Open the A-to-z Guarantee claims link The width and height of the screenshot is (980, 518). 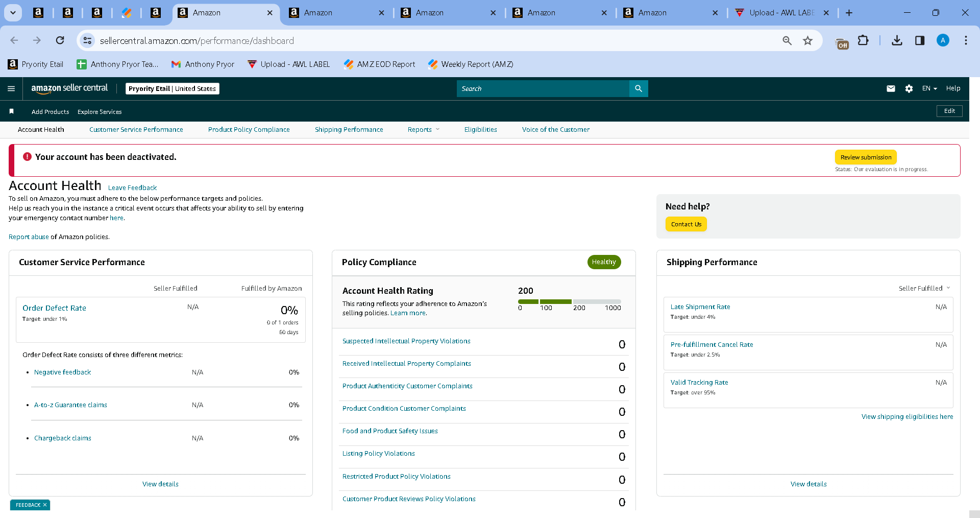[x=70, y=405]
